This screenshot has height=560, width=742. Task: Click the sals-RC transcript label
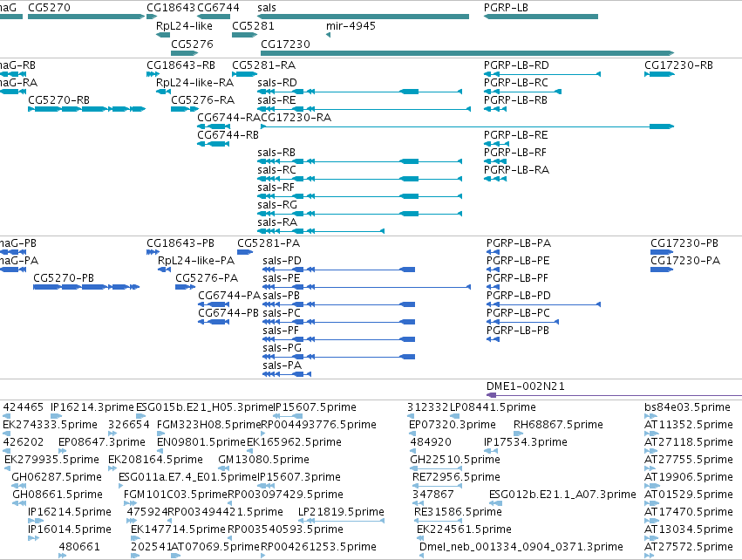coord(276,170)
